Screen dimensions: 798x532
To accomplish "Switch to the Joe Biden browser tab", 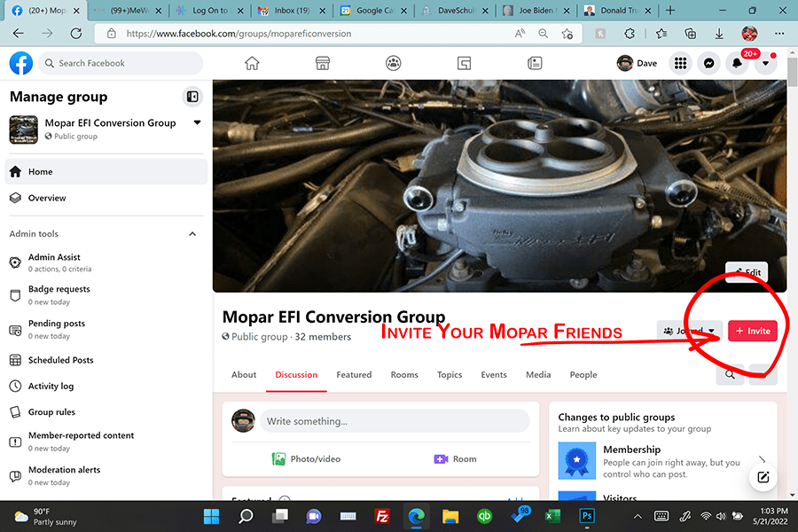I will coord(536,10).
